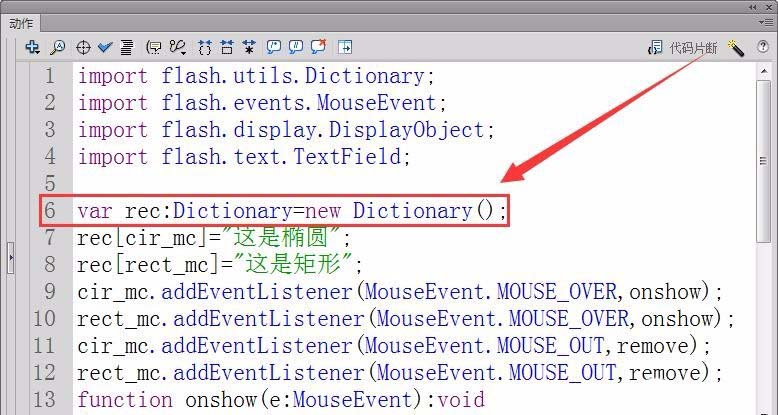Image resolution: width=778 pixels, height=415 pixels.
Task: Click line 4 import flash.text.TextField
Action: point(244,157)
